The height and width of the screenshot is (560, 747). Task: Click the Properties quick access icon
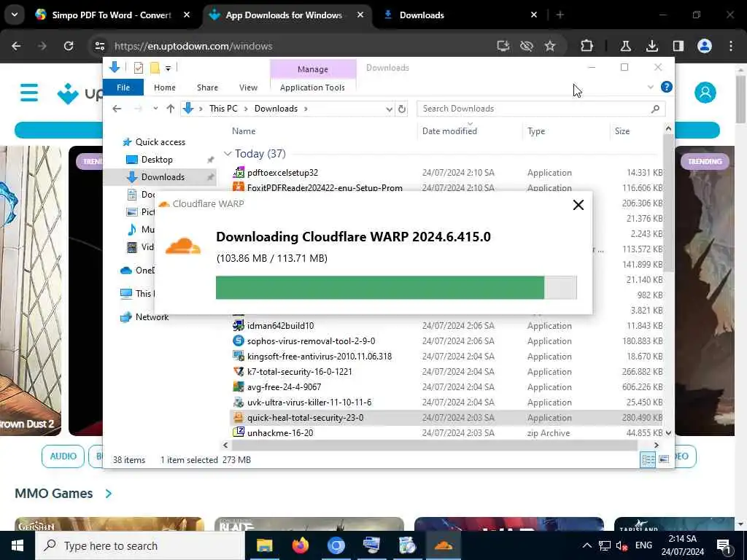[138, 68]
